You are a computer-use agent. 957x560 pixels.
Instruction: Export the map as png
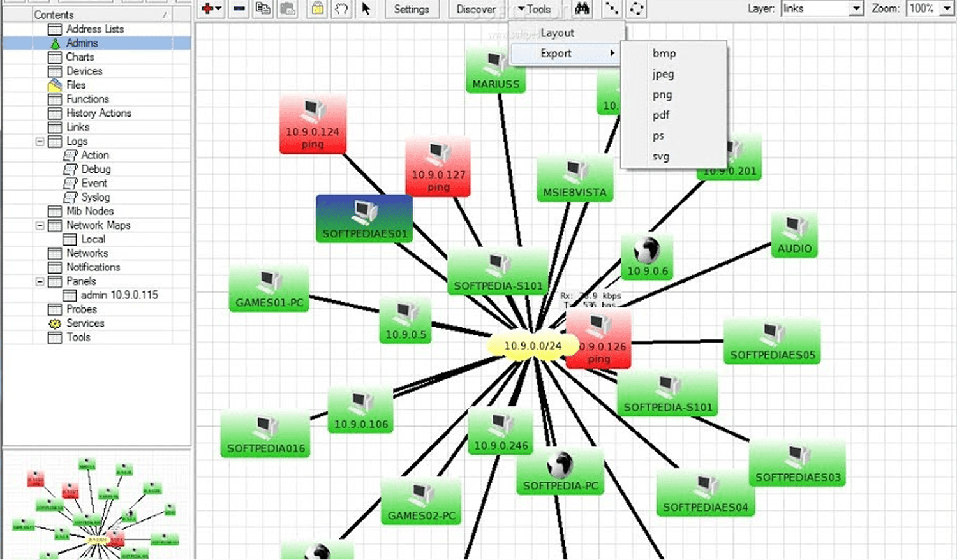(662, 94)
